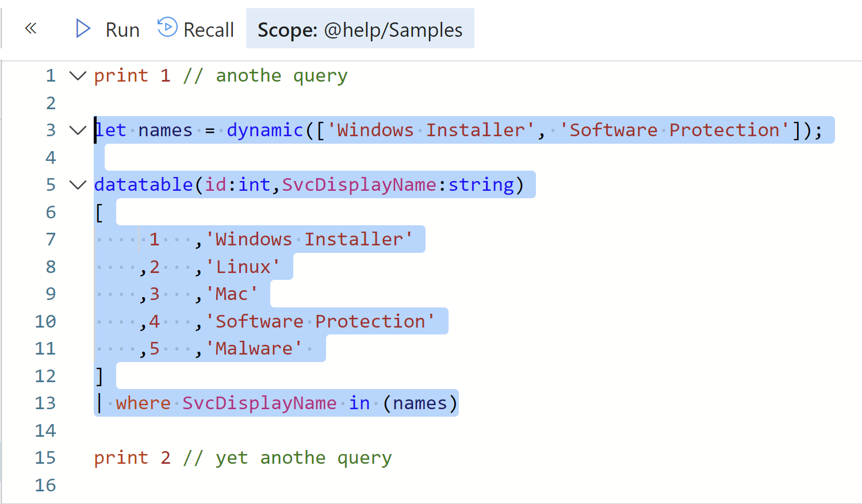This screenshot has height=504, width=862.
Task: Click the 'names' variable on line 3
Action: pyautogui.click(x=166, y=130)
